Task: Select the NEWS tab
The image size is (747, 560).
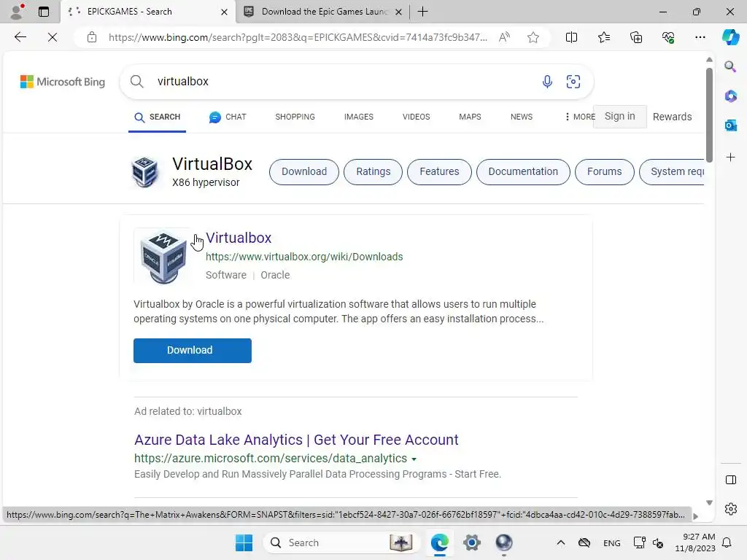Action: pyautogui.click(x=521, y=117)
